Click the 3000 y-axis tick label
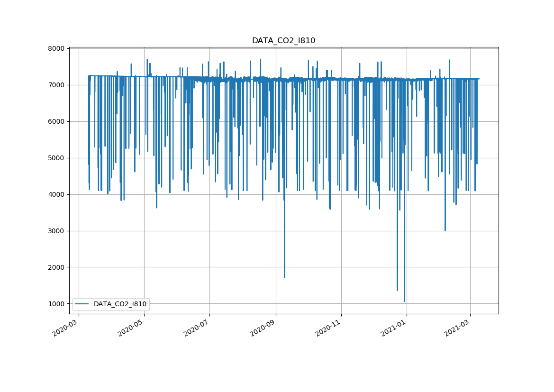Viewport: 554px width, 392px height. (56, 231)
